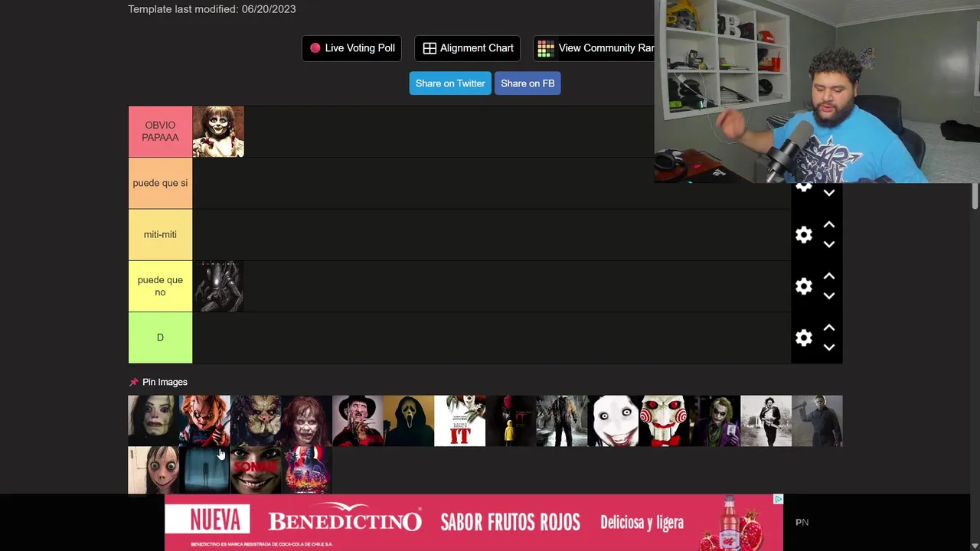Click the Template last modified date text
980x551 pixels.
(212, 9)
